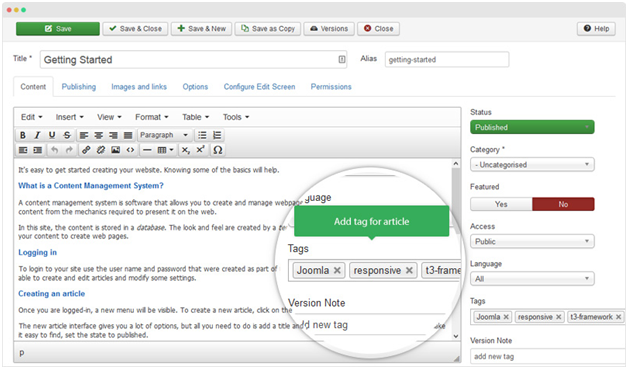628x369 pixels.
Task: Click the Version Note input field
Action: (547, 356)
